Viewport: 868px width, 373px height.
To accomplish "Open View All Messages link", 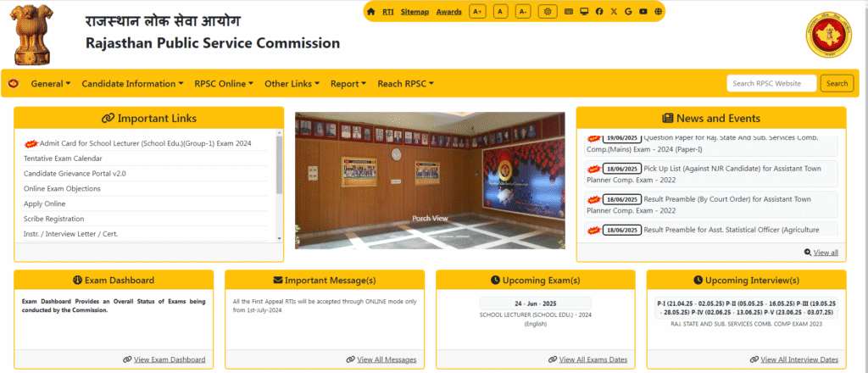I will [387, 359].
